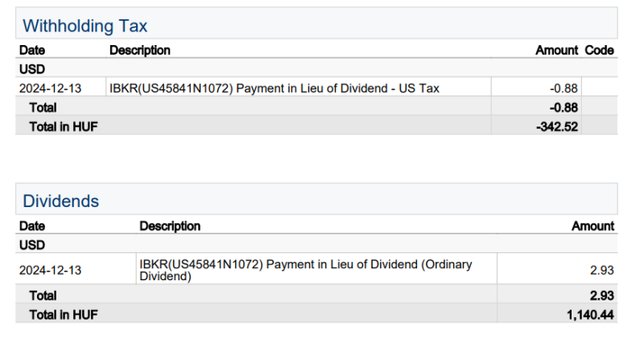
Task: Click the -342.52 Total in HUF value
Action: (x=556, y=126)
